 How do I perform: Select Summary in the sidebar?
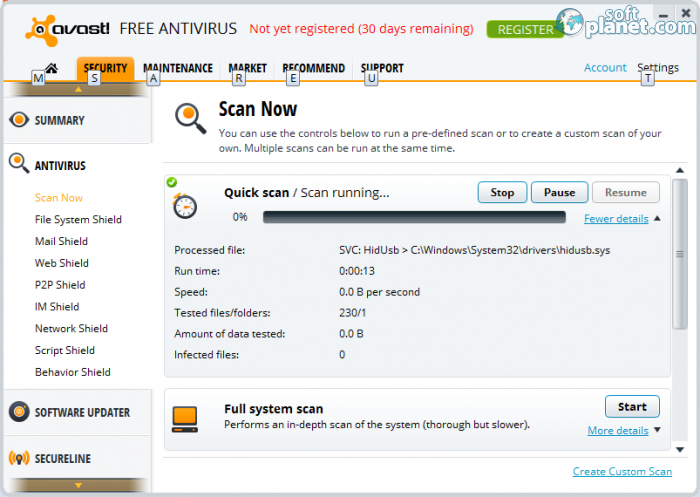(59, 121)
